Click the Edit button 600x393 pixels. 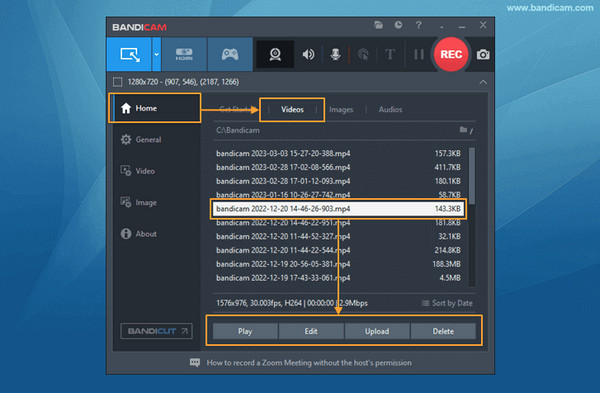pyautogui.click(x=311, y=331)
